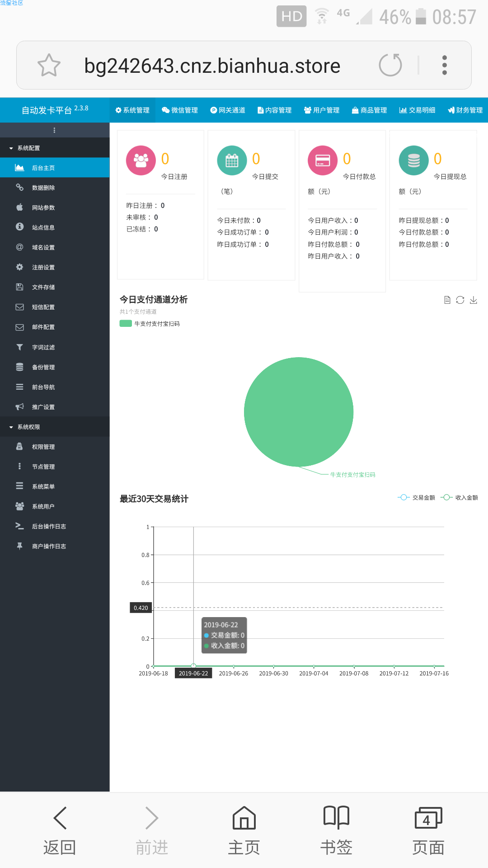Open 站点信息 page
Screen dimensions: 488x868
coord(55,227)
